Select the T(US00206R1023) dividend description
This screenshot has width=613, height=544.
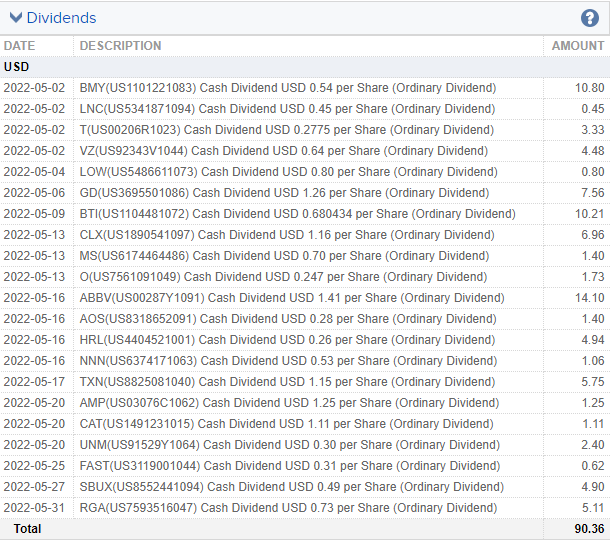287,130
